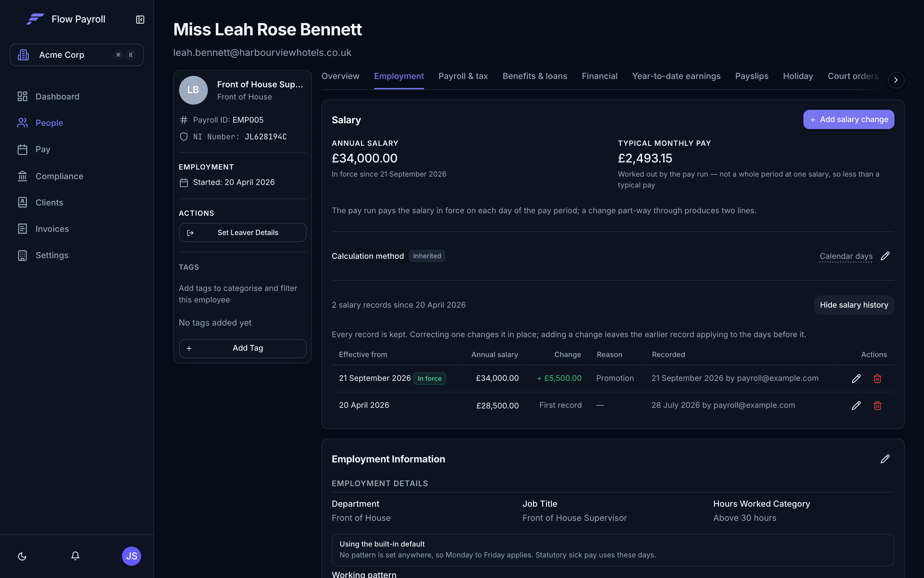Image resolution: width=924 pixels, height=578 pixels.
Task: Open the JS user avatar menu
Action: tap(131, 556)
